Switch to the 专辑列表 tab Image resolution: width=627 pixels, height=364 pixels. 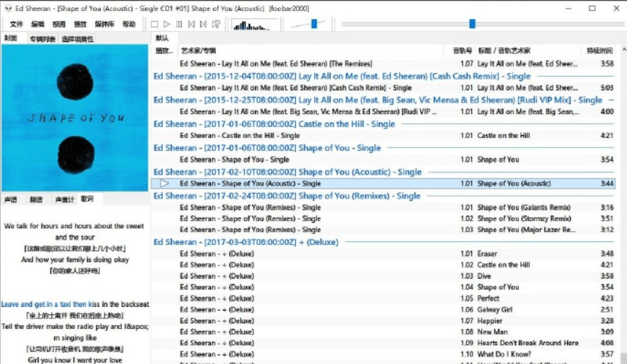tap(42, 39)
